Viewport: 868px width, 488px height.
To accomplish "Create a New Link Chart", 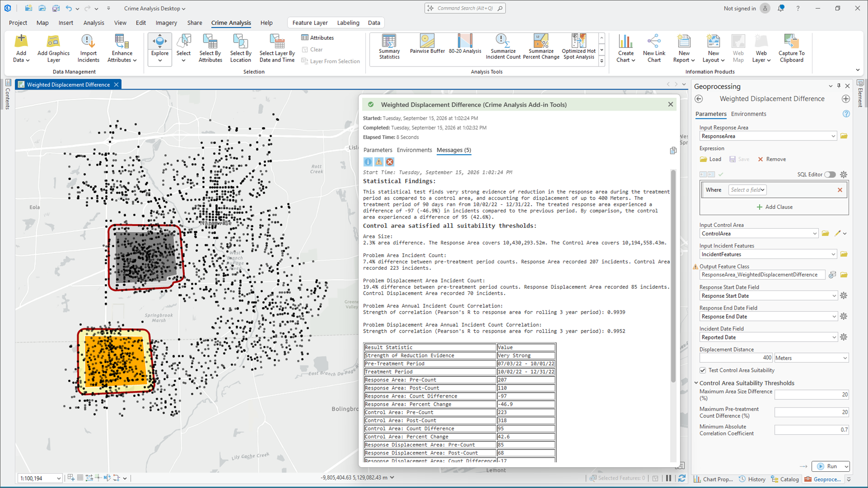I will (654, 49).
